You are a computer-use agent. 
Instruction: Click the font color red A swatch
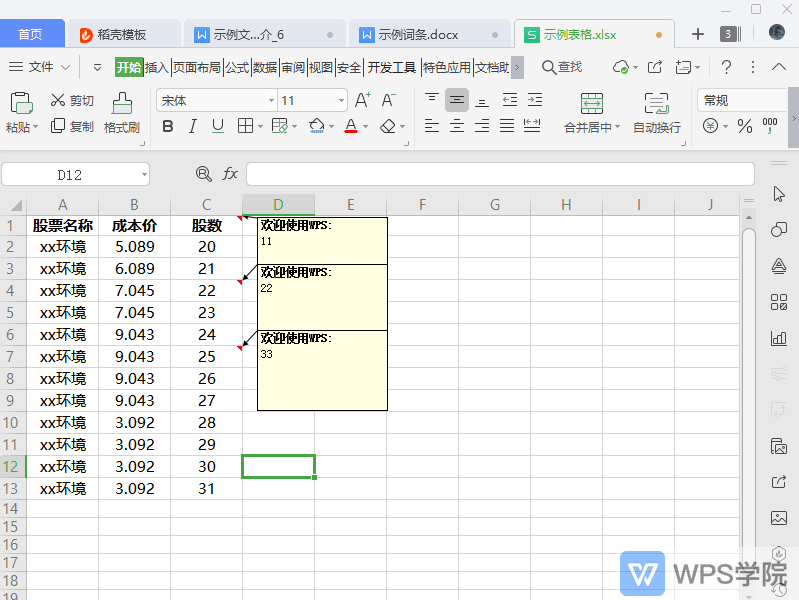coord(350,126)
